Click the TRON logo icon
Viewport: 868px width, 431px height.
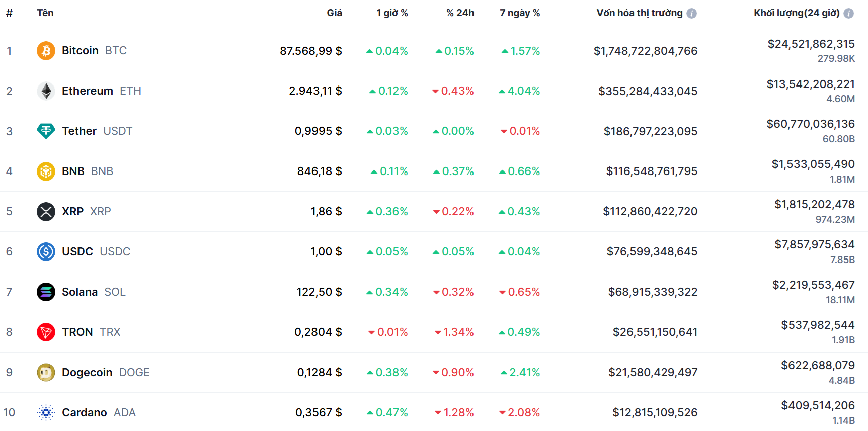tap(46, 332)
